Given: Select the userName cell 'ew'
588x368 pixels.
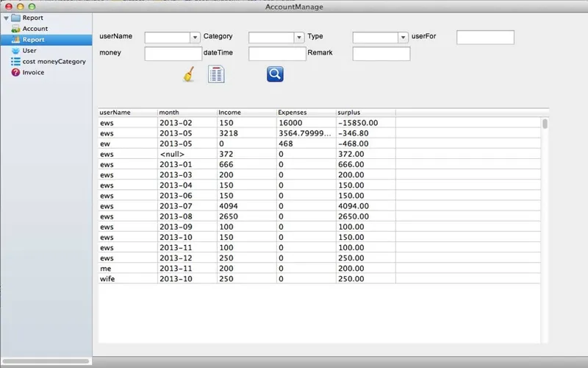Looking at the screenshot, I should [x=128, y=144].
